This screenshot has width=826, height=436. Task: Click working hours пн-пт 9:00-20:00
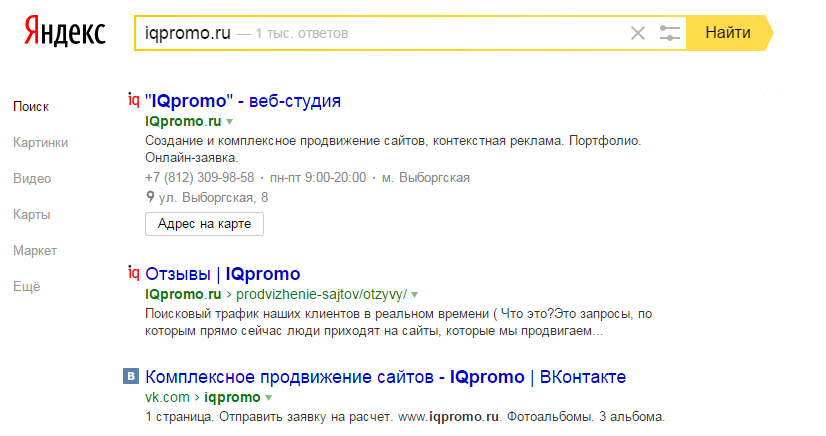318,177
